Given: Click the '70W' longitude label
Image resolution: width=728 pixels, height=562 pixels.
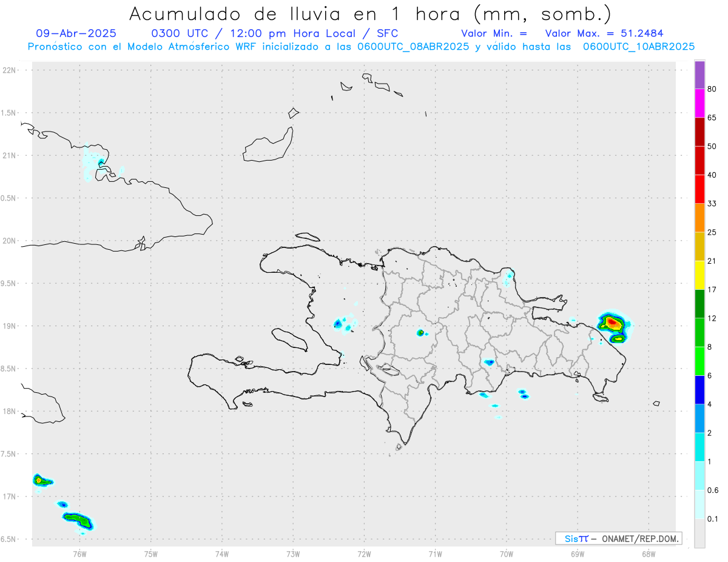Looking at the screenshot, I should pyautogui.click(x=507, y=554).
